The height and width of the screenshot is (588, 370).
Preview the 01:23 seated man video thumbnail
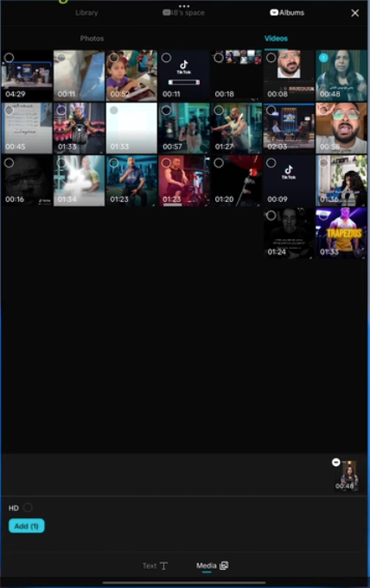(131, 180)
